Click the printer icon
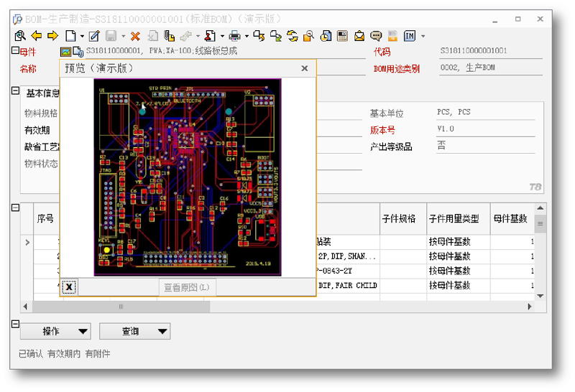The image size is (575, 392). (x=235, y=35)
